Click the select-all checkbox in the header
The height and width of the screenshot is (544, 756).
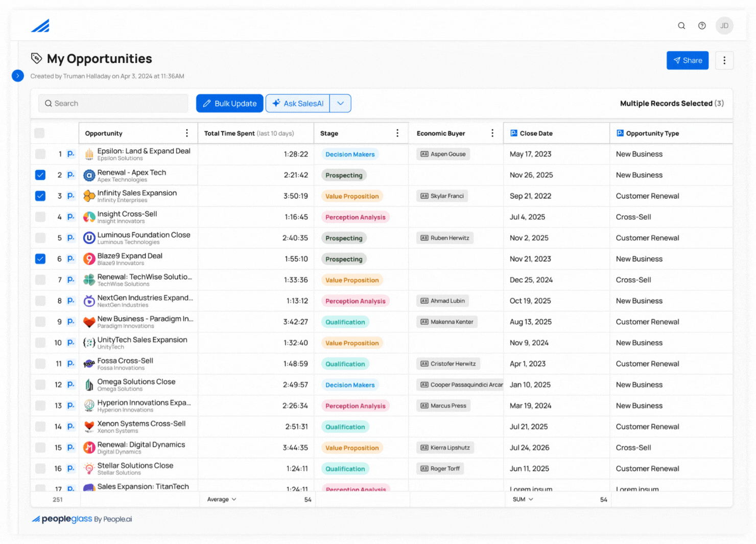(x=39, y=132)
